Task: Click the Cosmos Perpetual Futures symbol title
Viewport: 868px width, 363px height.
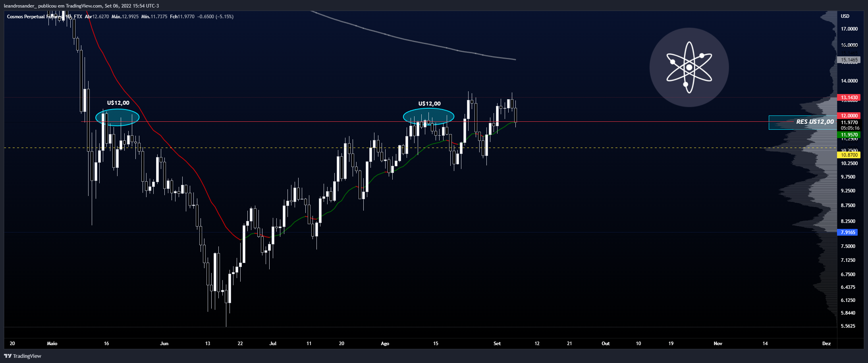Action: pos(44,17)
